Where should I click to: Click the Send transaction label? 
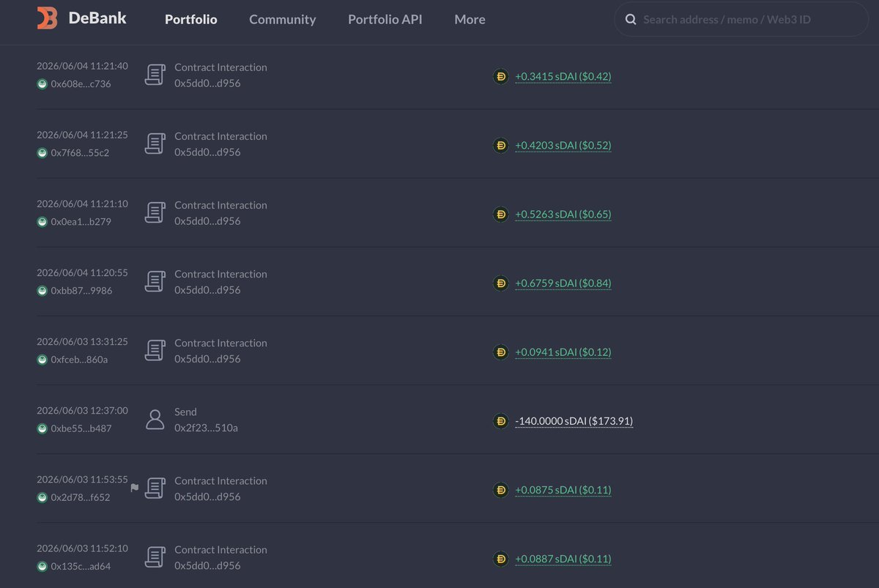[x=185, y=412]
